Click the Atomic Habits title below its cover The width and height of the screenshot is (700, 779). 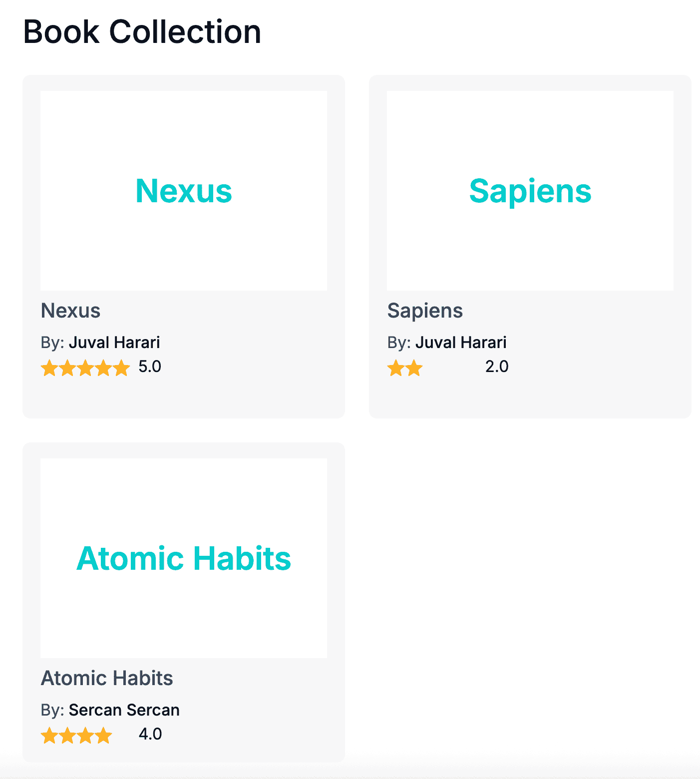[x=107, y=678]
